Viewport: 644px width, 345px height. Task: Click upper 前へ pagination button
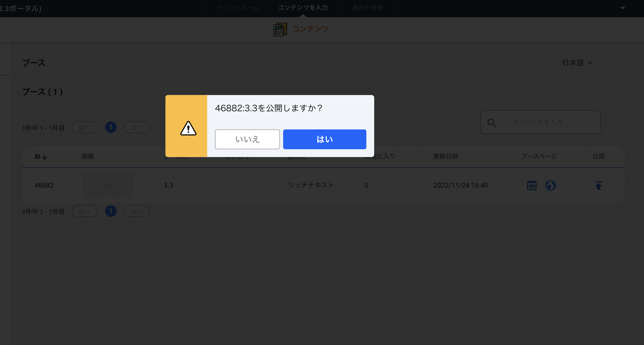(x=85, y=127)
